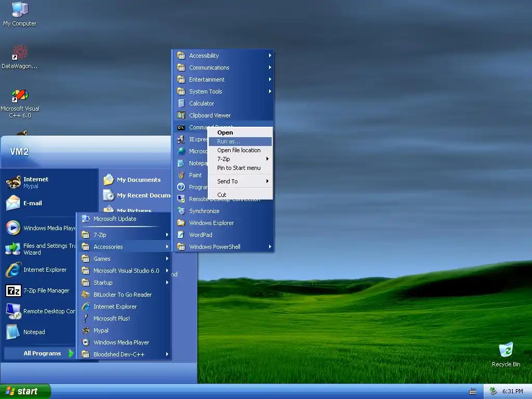Launch Windows Explorer from Accessories
532x399 pixels.
223,223
